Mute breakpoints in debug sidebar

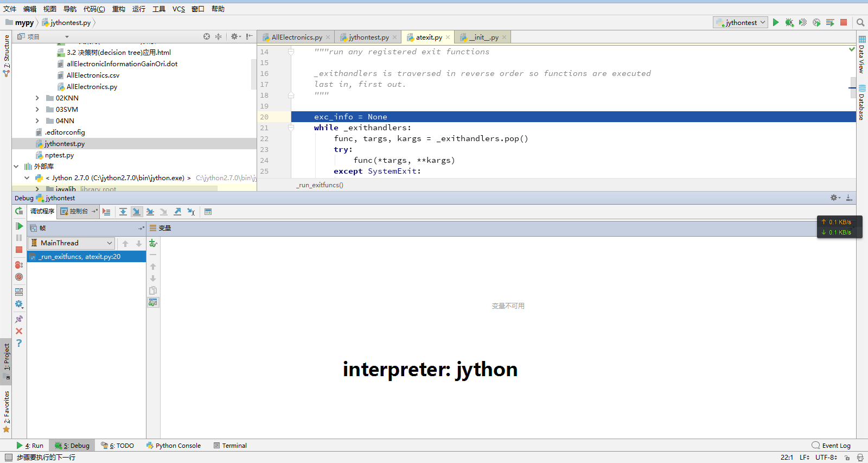[x=19, y=277]
